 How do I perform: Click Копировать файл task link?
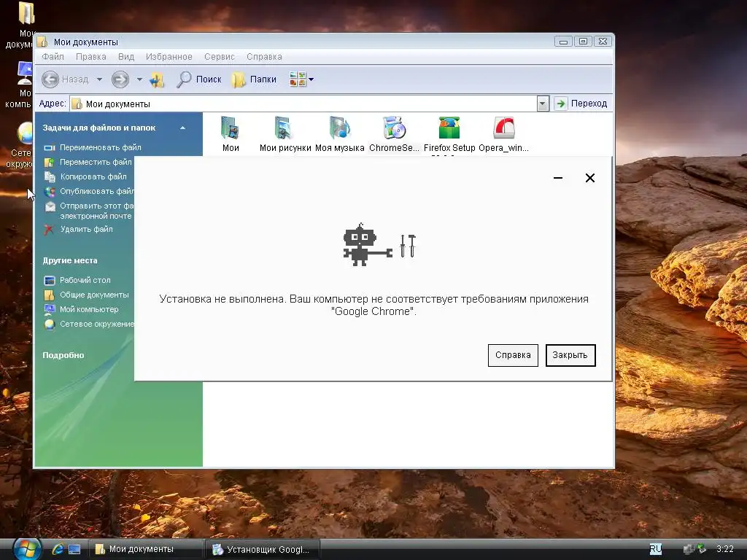93,176
